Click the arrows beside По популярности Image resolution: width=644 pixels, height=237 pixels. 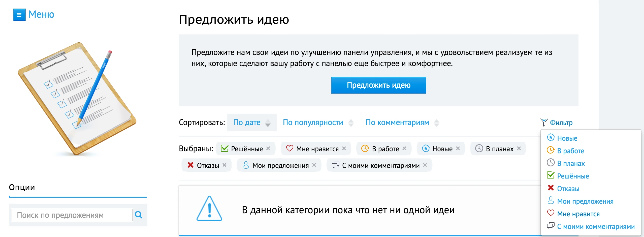click(351, 123)
